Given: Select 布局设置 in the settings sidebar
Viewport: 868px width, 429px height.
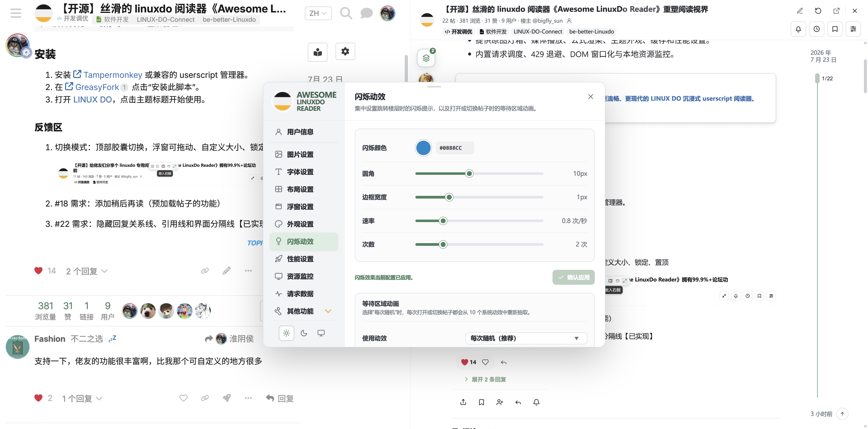Looking at the screenshot, I should pos(303,189).
